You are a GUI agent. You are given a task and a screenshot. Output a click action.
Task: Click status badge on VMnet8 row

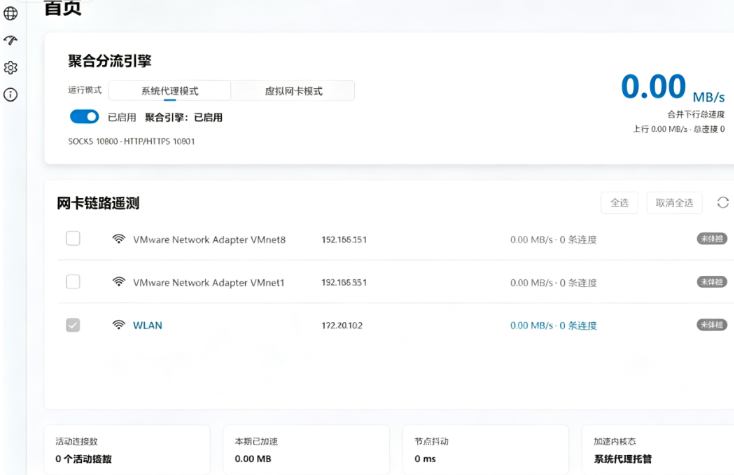(712, 239)
